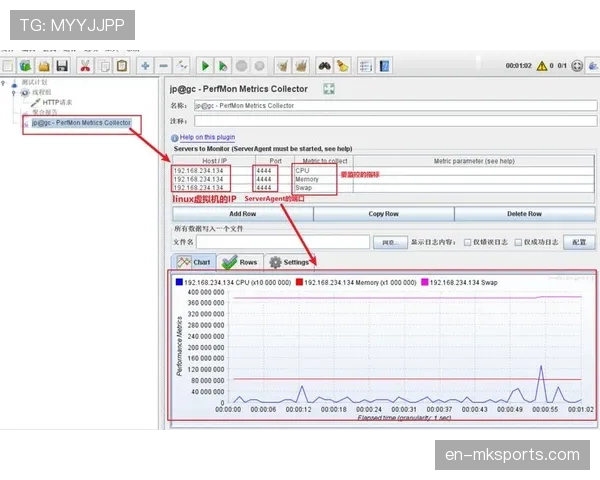Click the file name (文件名) input field
The height and width of the screenshot is (480, 600).
point(282,242)
